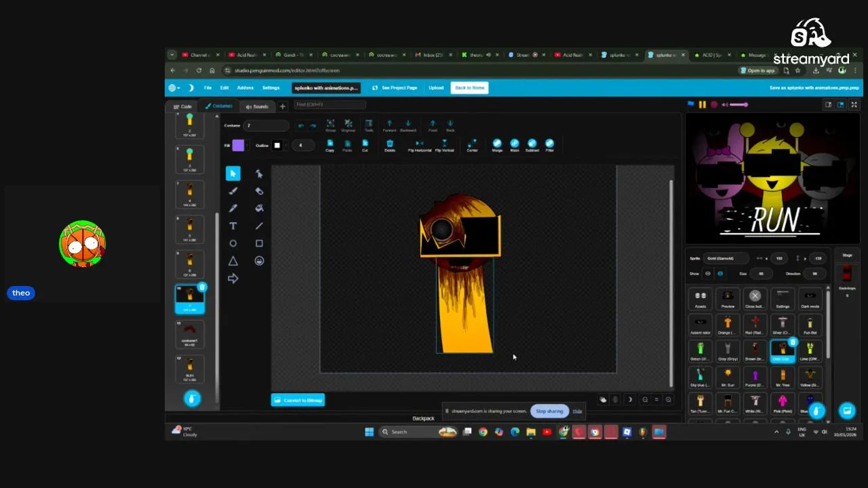Switch to small stage layout

[828, 104]
